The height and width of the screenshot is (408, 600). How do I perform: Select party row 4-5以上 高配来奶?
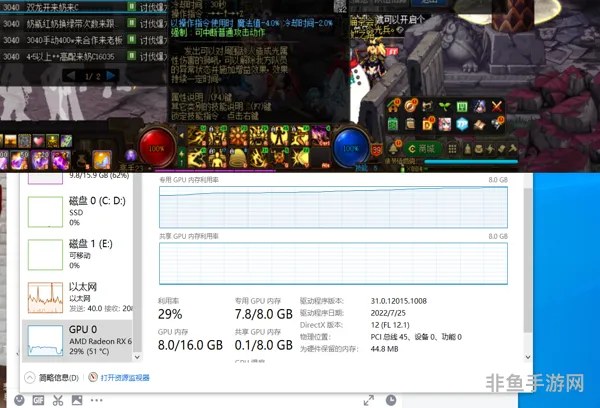(x=84, y=57)
